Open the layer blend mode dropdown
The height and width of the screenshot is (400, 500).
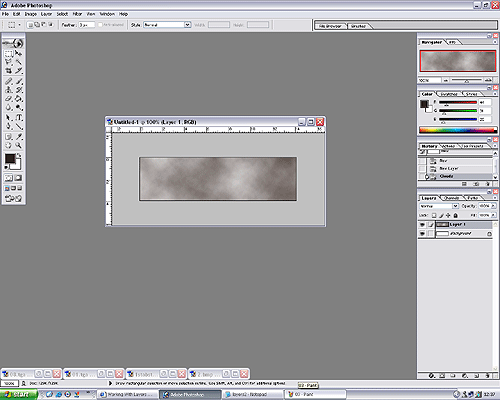(x=439, y=206)
